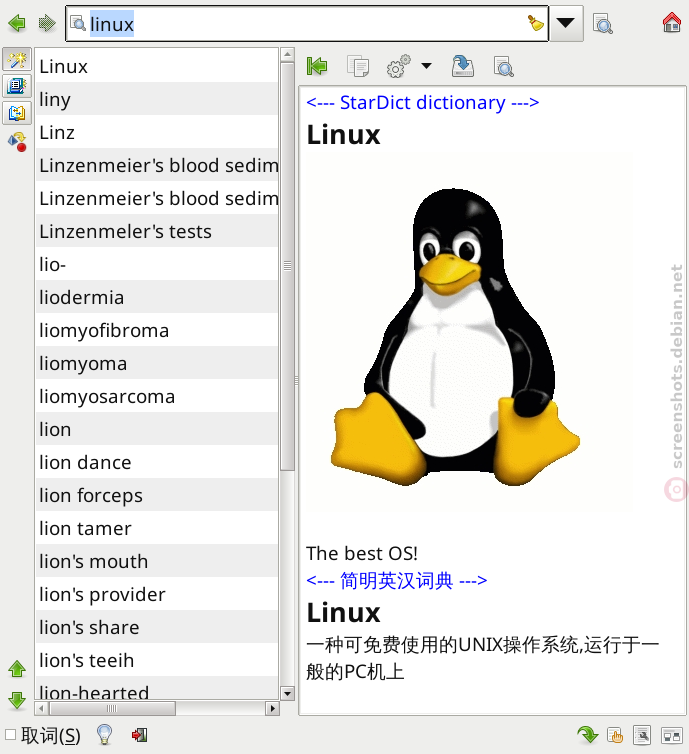Select lion tamer entry
Image resolution: width=689 pixels, height=754 pixels.
(157, 528)
